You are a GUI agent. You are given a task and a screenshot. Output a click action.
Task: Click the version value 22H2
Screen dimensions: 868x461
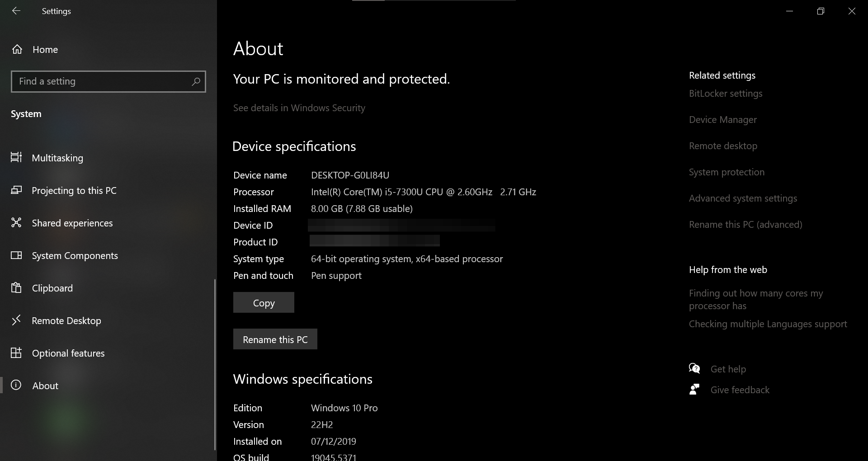tap(322, 425)
